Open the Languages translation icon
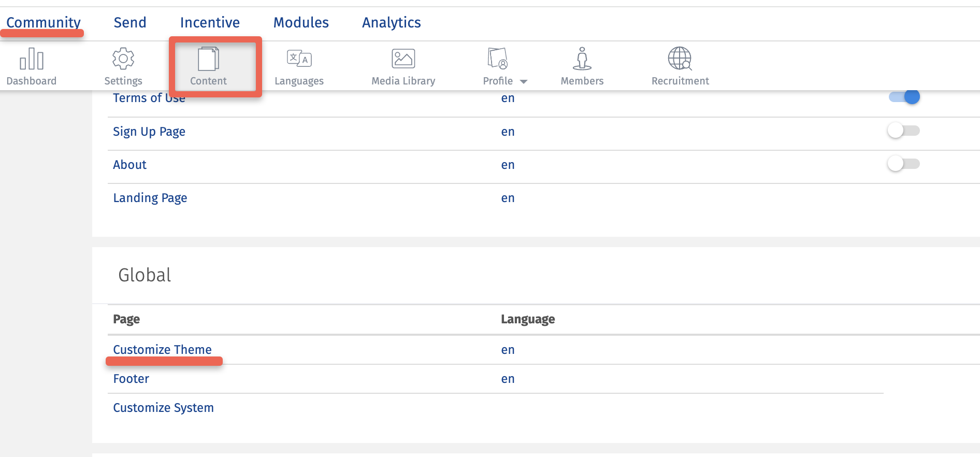The width and height of the screenshot is (980, 457). coord(299,59)
